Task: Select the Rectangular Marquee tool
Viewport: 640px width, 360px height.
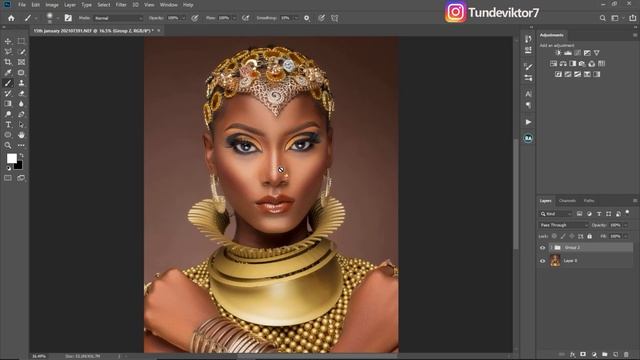Action: click(21, 41)
